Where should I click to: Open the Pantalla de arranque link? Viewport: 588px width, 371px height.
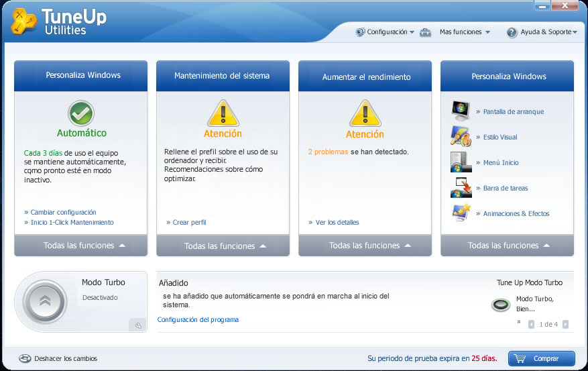[x=514, y=112]
